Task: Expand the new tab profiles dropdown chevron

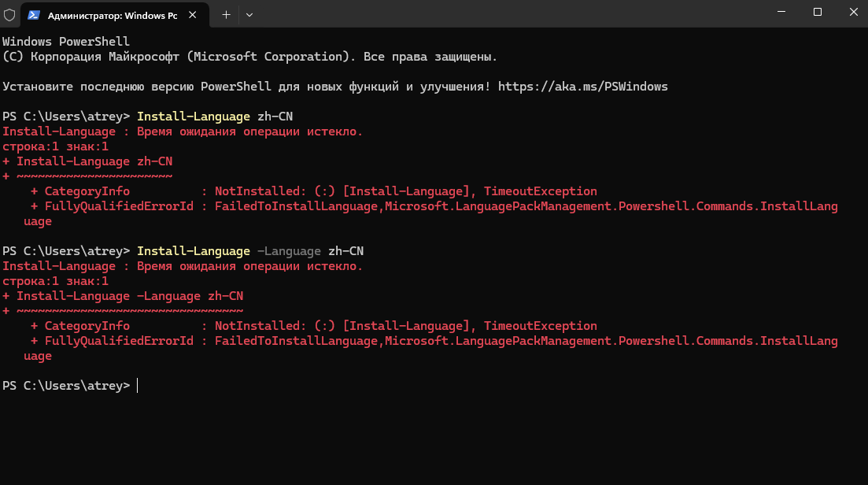Action: 249,15
